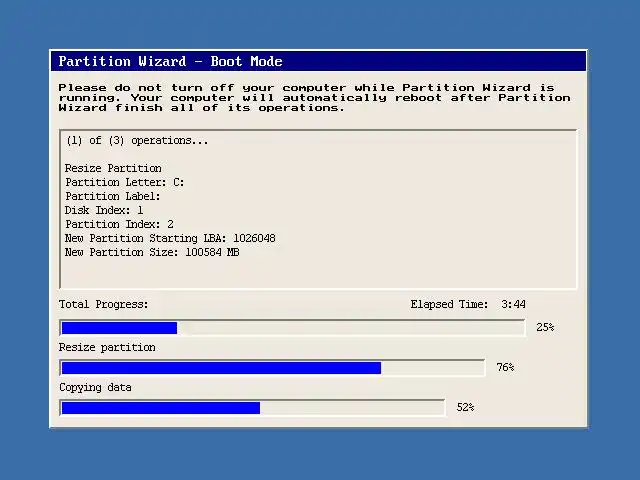Image resolution: width=640 pixels, height=480 pixels.
Task: Click the 25% total progress value
Action: coord(545,327)
